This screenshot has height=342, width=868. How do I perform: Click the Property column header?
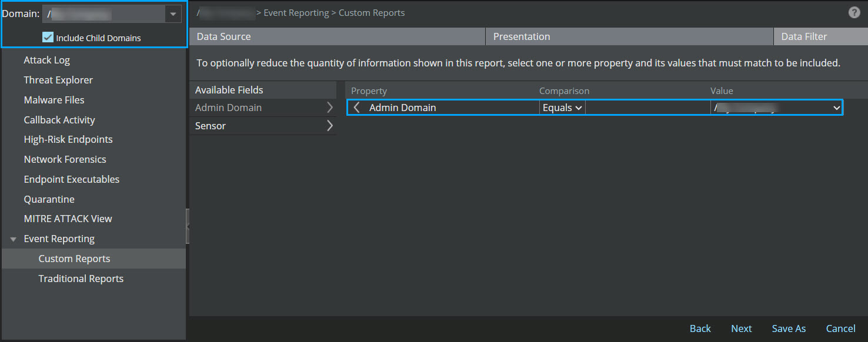point(369,90)
